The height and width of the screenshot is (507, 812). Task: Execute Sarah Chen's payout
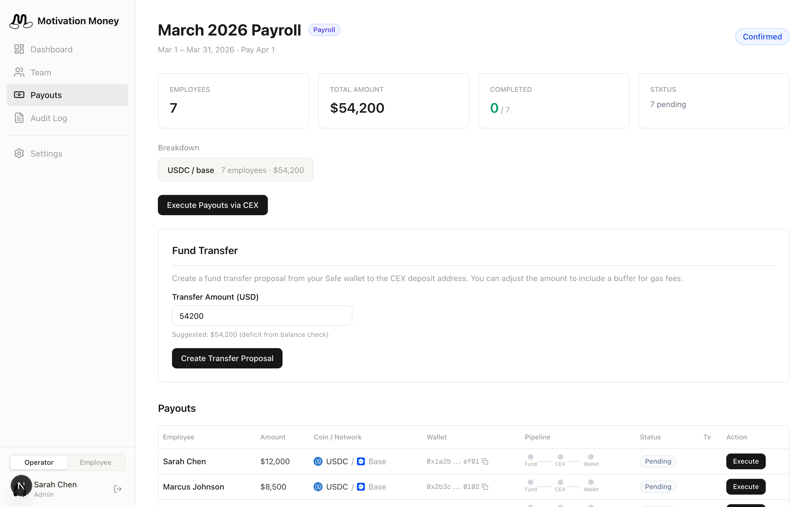point(745,461)
